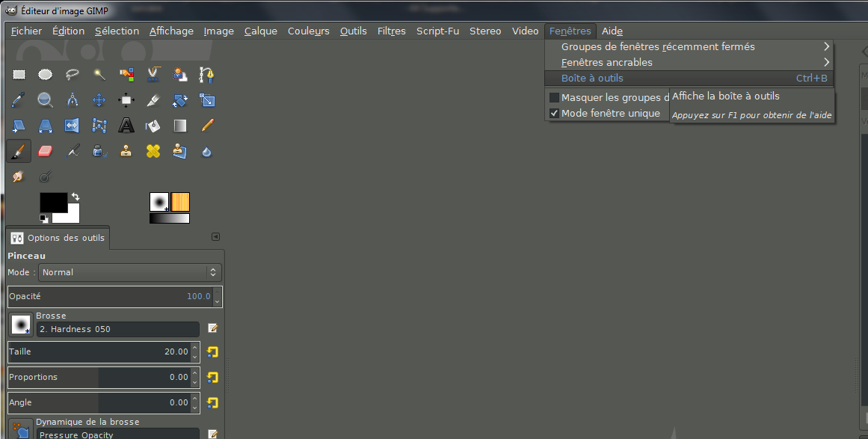This screenshot has height=439, width=868.
Task: Select the Crop tool
Action: pyautogui.click(x=153, y=100)
